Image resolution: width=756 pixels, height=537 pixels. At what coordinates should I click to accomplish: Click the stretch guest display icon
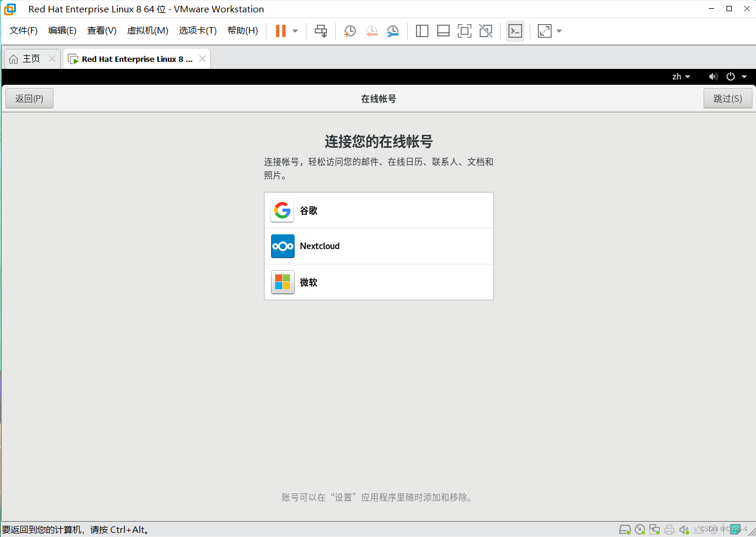click(x=544, y=31)
